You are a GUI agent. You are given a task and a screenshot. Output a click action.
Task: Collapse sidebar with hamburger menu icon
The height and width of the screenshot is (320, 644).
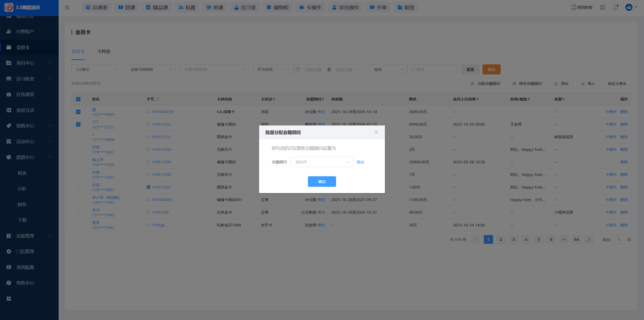(x=67, y=8)
